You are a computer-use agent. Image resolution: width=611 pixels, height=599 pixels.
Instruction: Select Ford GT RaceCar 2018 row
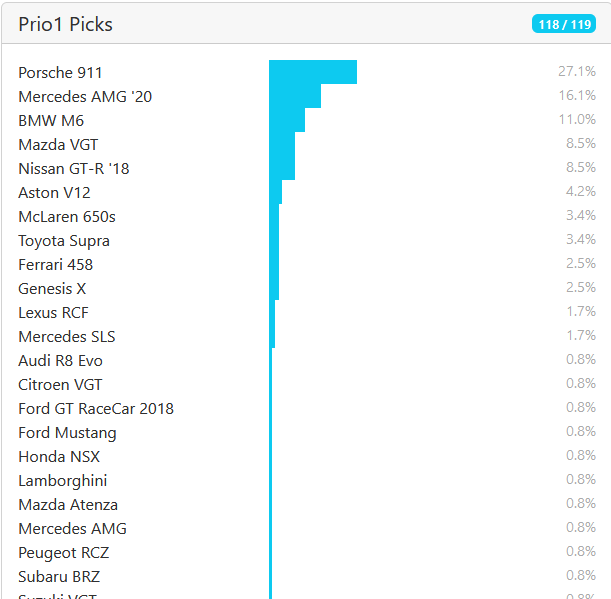click(x=96, y=409)
